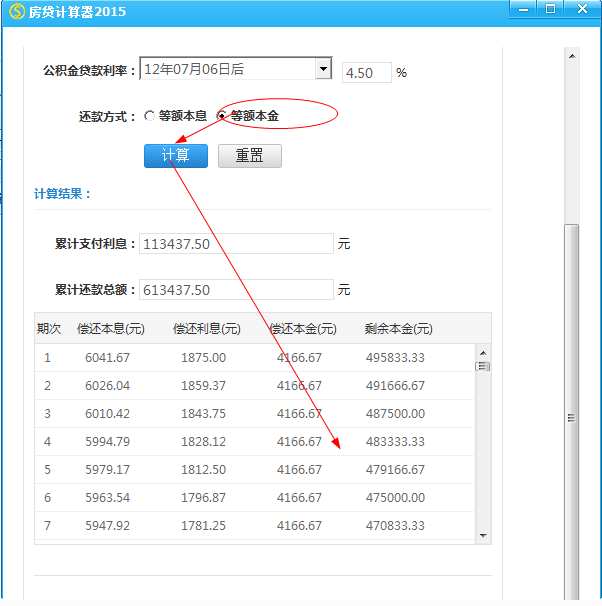Select the cell 5963.54 in row 6
Viewport: 602px width, 606px height.
[107, 497]
